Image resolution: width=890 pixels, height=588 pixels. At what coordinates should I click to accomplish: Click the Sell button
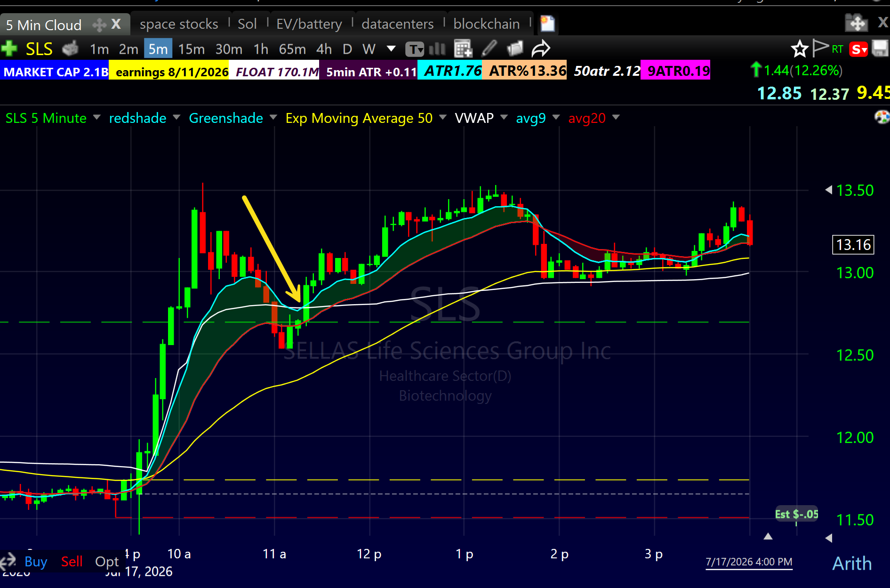pos(72,562)
